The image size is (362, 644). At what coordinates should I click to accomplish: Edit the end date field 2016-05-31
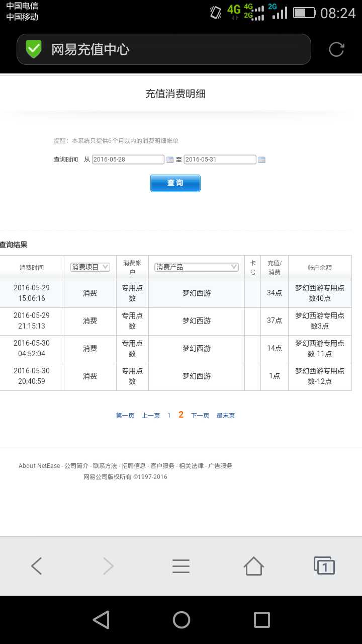click(220, 159)
